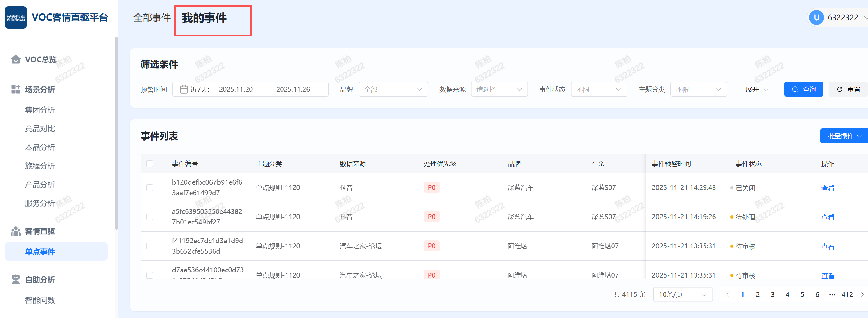Open the 品牌 dropdown showing 全部
Viewport: 868px width, 318px height.
(393, 89)
